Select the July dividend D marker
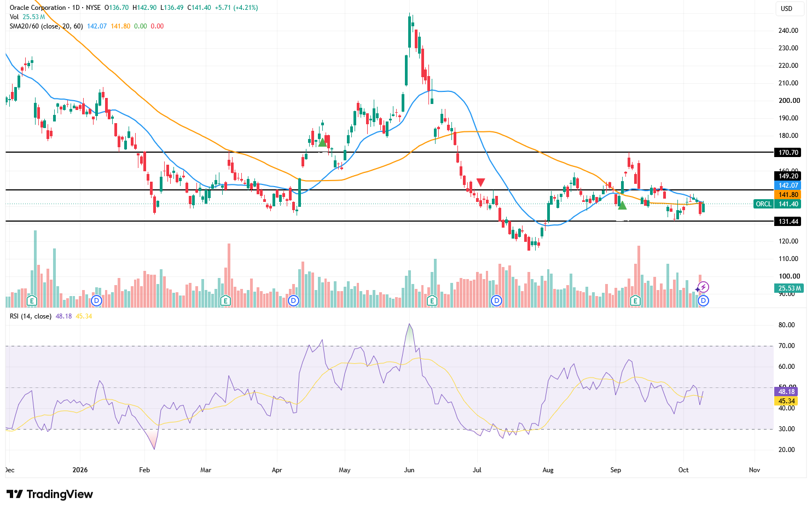Viewport: 812px width, 510px height. click(x=497, y=300)
